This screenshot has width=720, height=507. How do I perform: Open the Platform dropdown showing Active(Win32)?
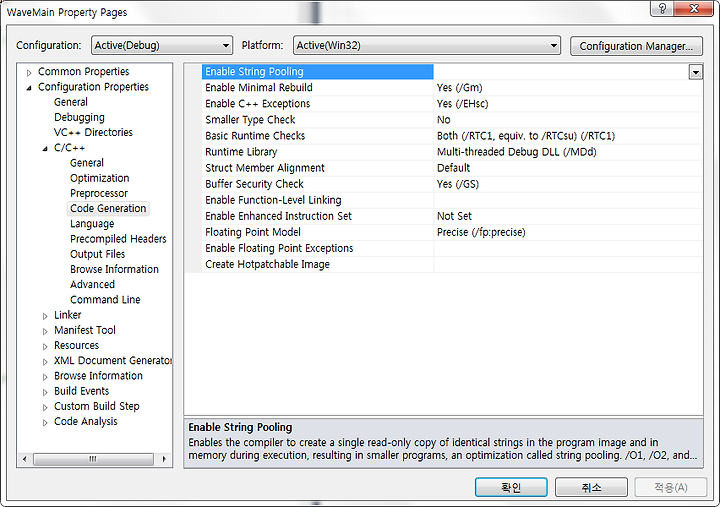(427, 45)
